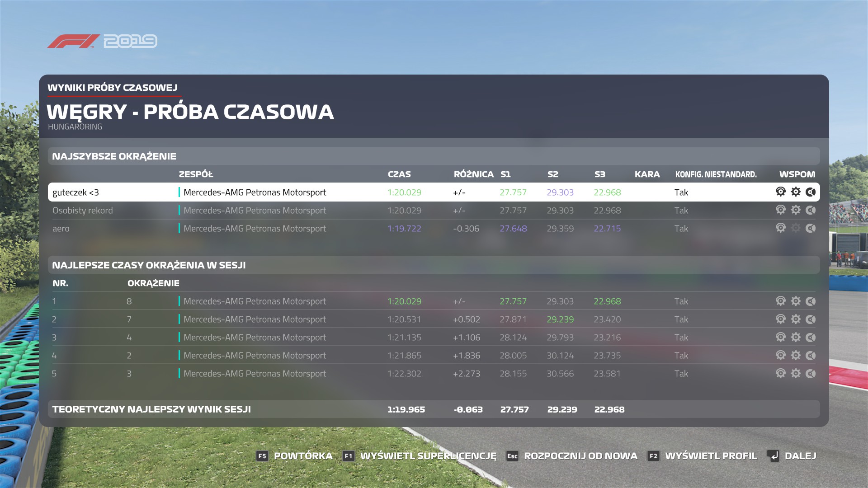Click brake disc icon for the 1:22.302 lap
The image size is (868, 488).
tap(811, 373)
